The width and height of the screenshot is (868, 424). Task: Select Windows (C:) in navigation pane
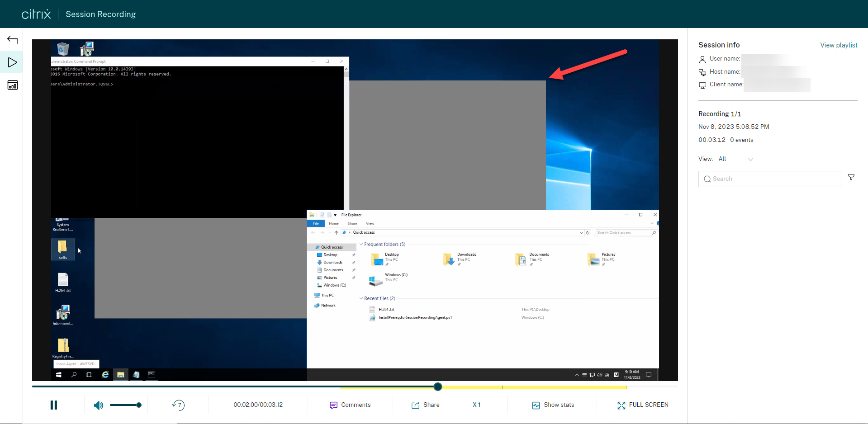pyautogui.click(x=335, y=286)
